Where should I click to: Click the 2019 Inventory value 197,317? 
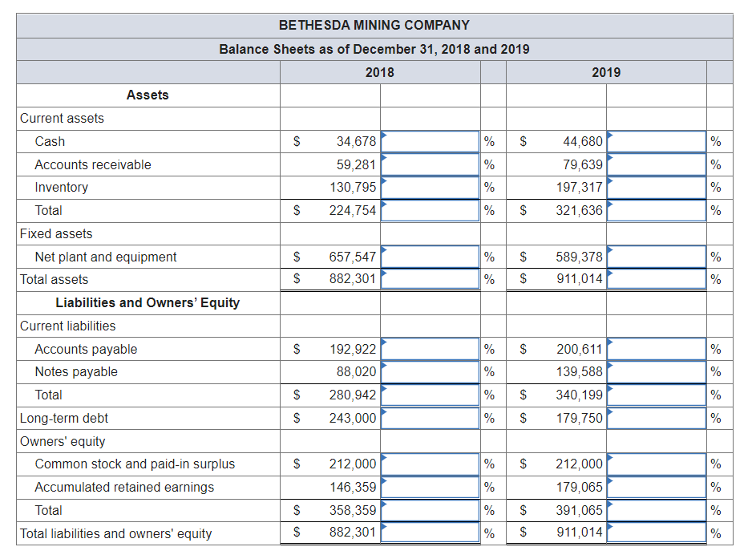[580, 187]
